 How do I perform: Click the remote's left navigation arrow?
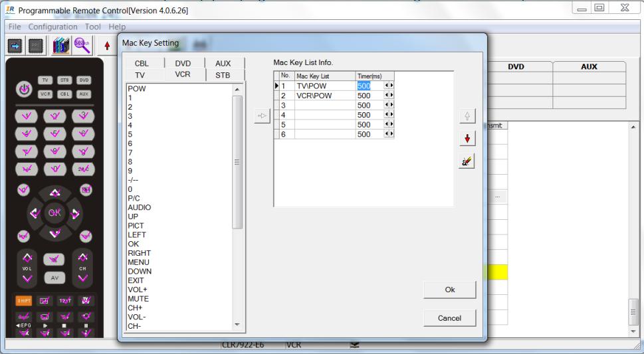tap(35, 213)
